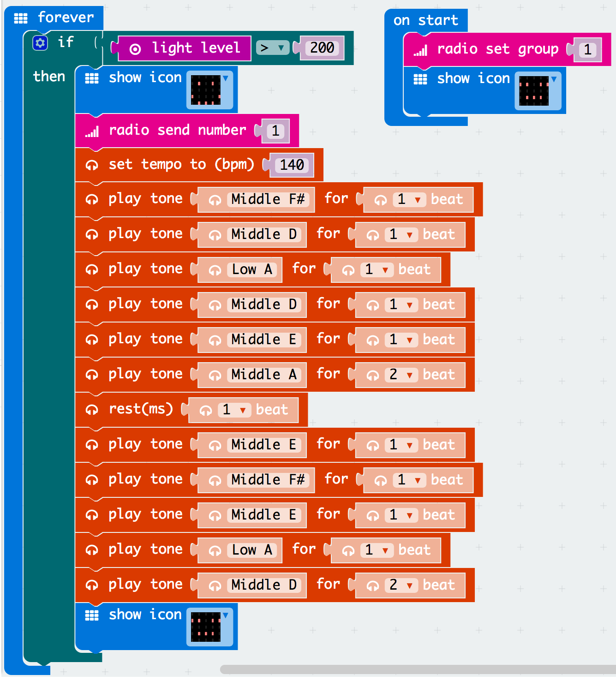Edit the light level threshold value 200

click(322, 48)
